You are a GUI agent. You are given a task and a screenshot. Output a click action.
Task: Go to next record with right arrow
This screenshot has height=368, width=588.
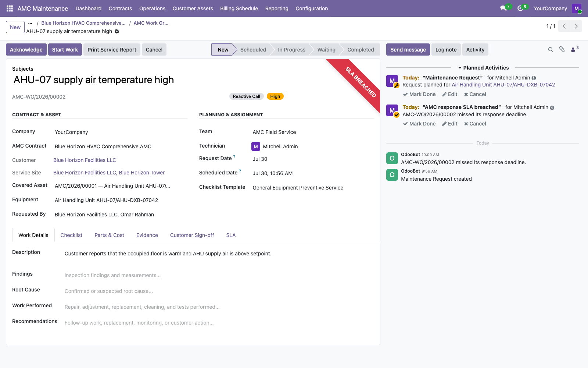tap(576, 26)
